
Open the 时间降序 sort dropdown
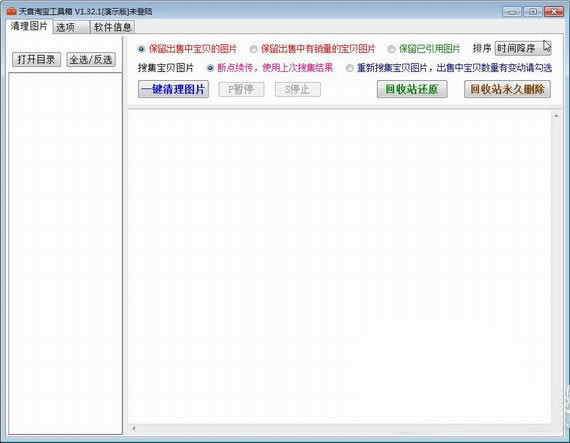523,48
